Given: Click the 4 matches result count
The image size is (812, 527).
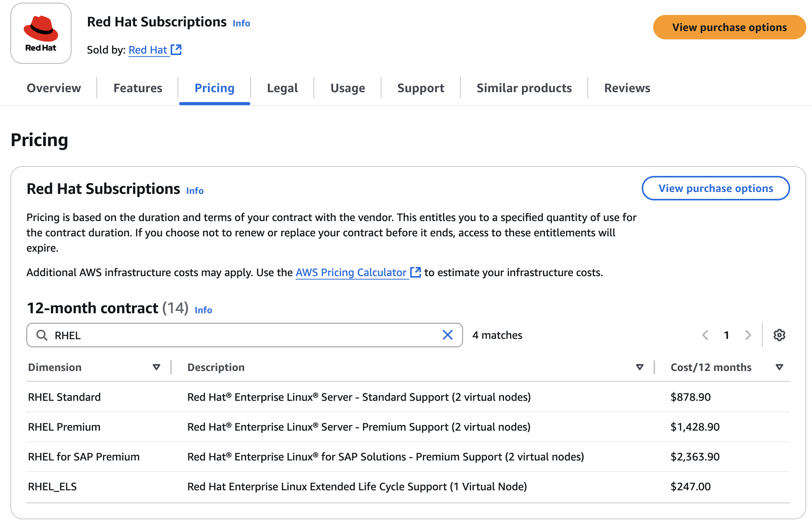Looking at the screenshot, I should click(x=497, y=335).
